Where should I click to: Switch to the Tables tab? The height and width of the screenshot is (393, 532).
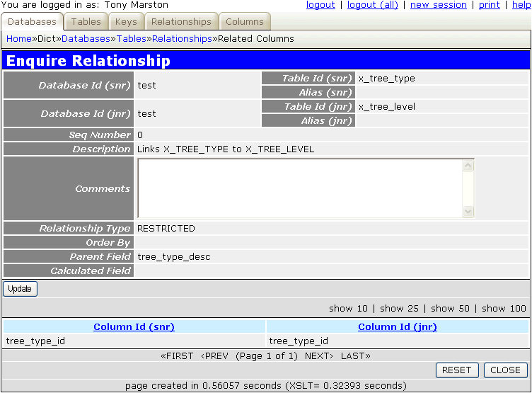(x=86, y=22)
